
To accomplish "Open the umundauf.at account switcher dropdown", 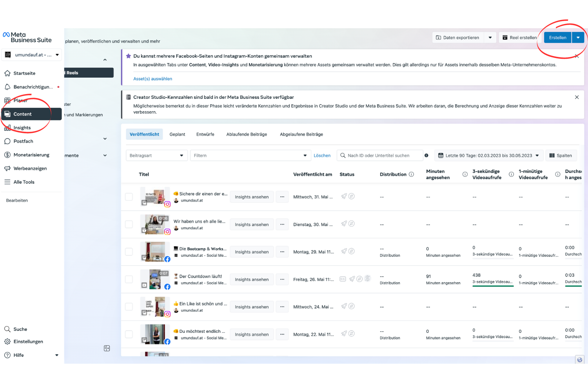I will 32,55.
